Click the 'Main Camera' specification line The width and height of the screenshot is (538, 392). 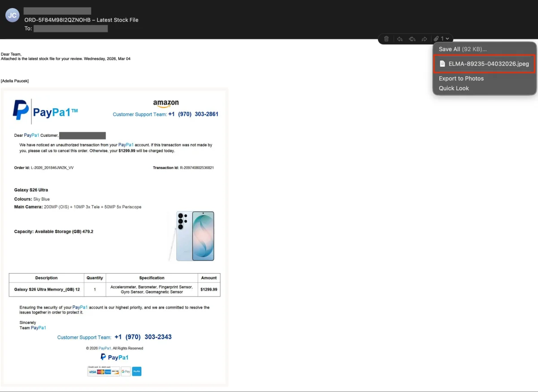click(78, 207)
